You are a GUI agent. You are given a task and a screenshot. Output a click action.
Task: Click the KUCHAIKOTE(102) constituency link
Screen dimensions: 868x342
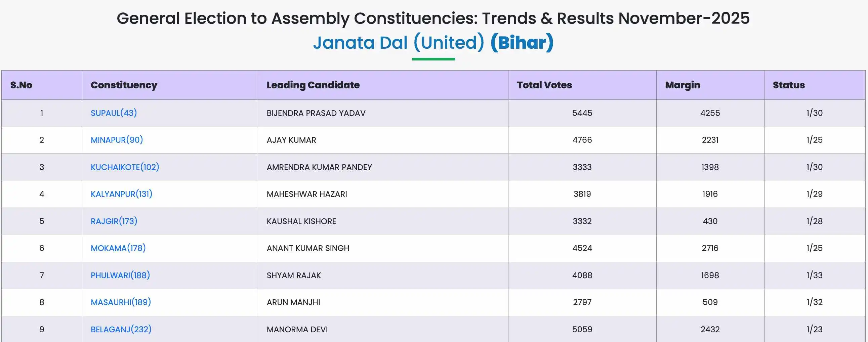point(125,167)
